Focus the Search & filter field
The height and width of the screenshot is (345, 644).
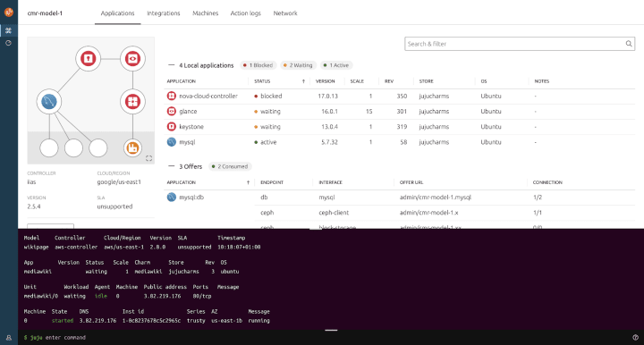pyautogui.click(x=520, y=44)
